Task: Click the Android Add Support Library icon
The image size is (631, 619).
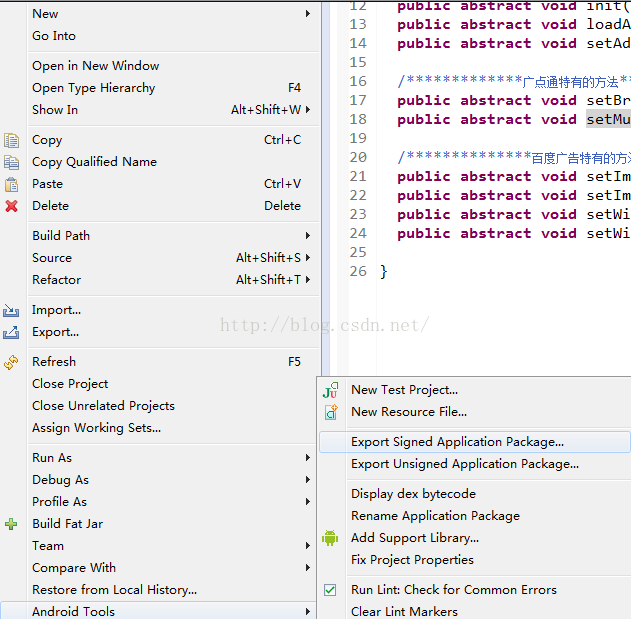Action: [x=330, y=538]
